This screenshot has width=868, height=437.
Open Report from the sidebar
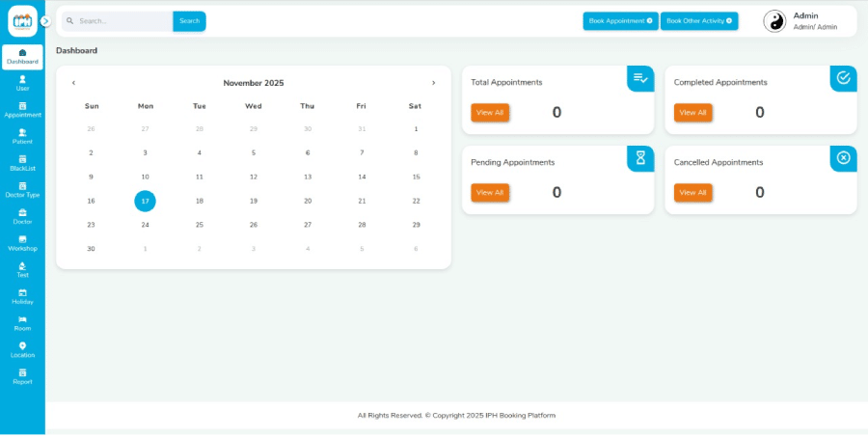(x=22, y=376)
